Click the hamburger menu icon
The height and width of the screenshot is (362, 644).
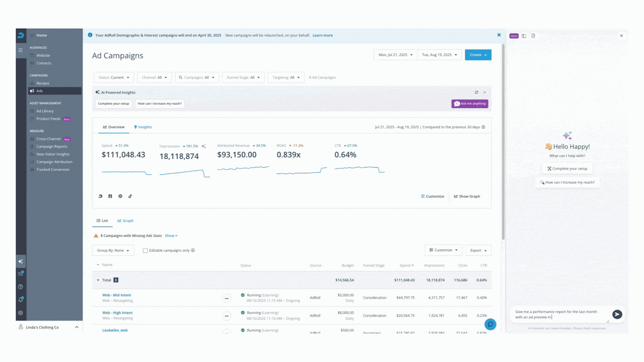coord(21,50)
